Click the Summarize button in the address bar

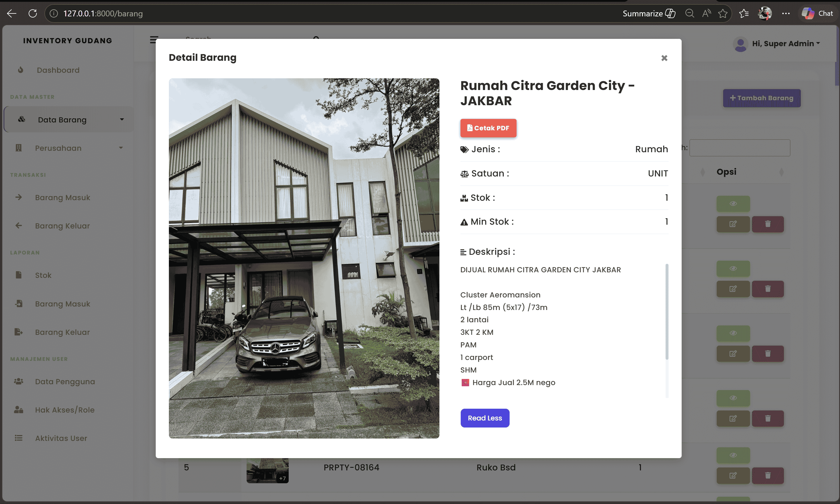pos(649,13)
